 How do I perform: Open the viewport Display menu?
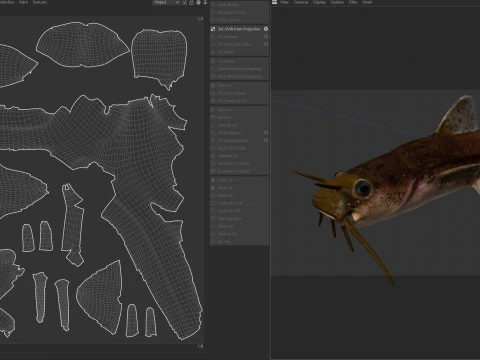[319, 2]
